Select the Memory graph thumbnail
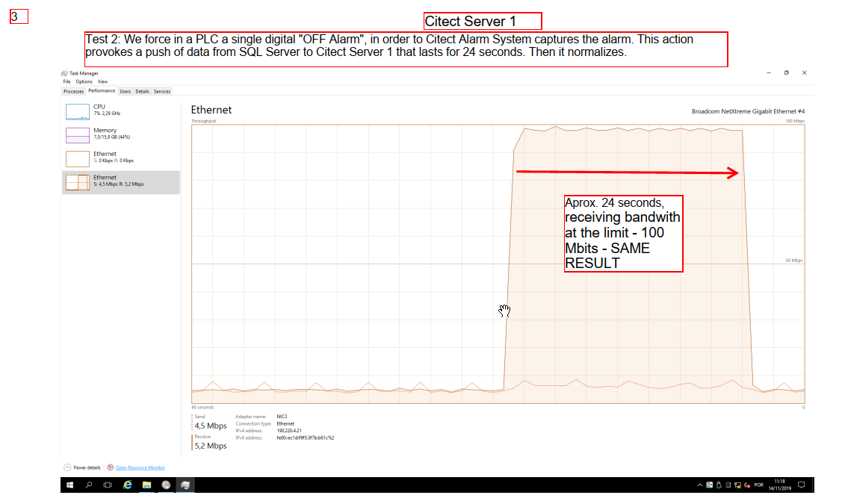842x504 pixels. (78, 135)
